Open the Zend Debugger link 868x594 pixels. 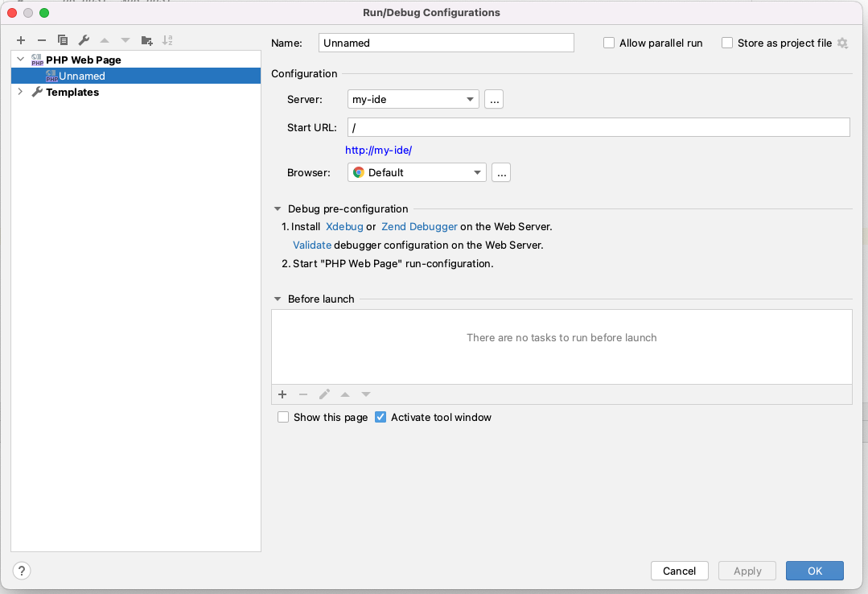click(420, 226)
